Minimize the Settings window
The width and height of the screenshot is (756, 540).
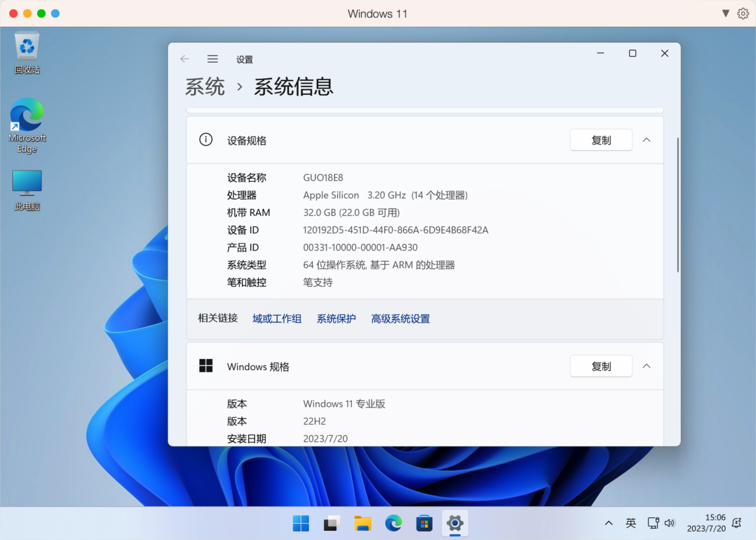(x=601, y=53)
